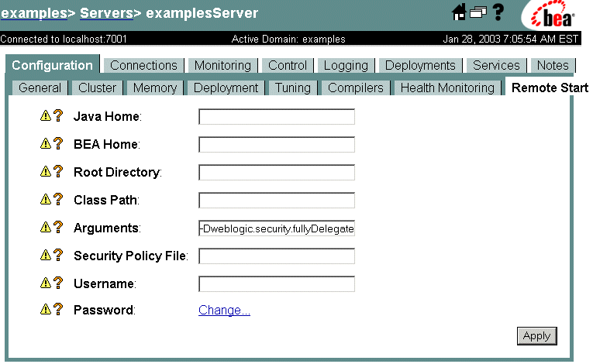593x364 pixels.
Task: Click help question mark beside Class Path
Action: point(58,199)
